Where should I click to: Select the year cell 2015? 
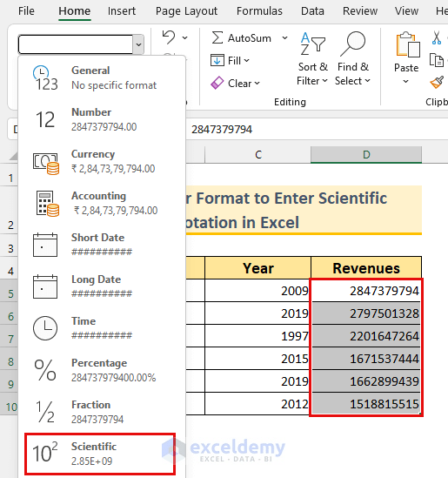pos(258,358)
